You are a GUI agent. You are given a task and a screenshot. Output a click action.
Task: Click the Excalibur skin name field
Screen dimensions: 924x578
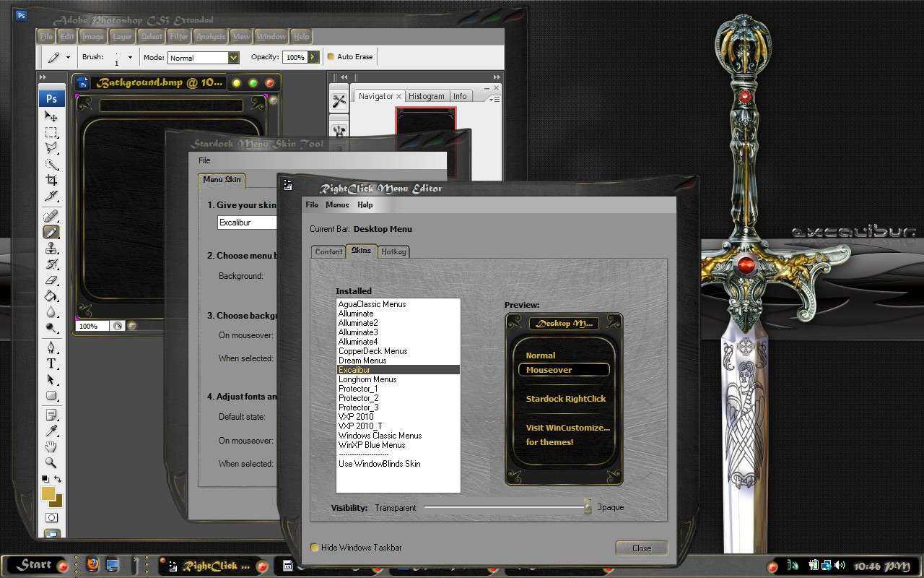point(248,223)
